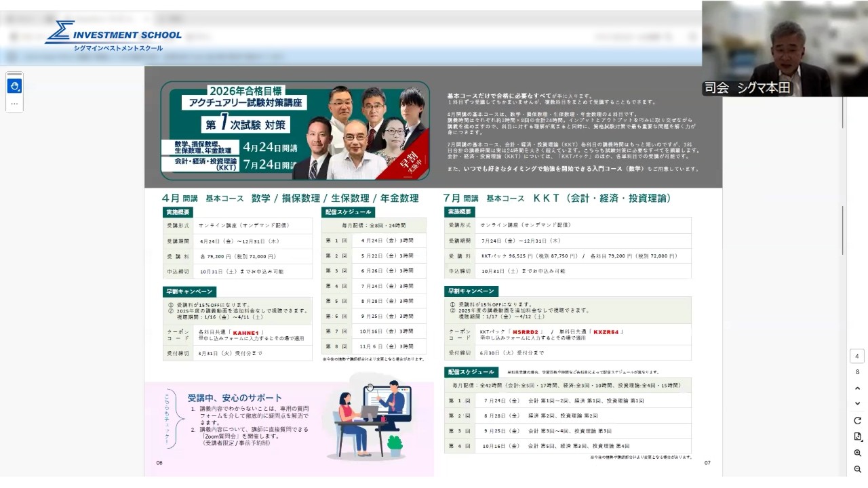Click total page count 8
868x488 pixels.
click(857, 371)
